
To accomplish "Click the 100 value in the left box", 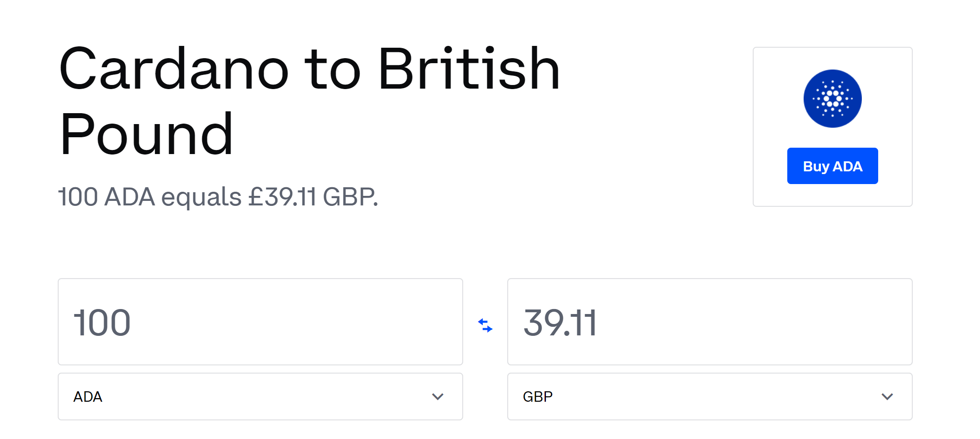I will tap(102, 323).
